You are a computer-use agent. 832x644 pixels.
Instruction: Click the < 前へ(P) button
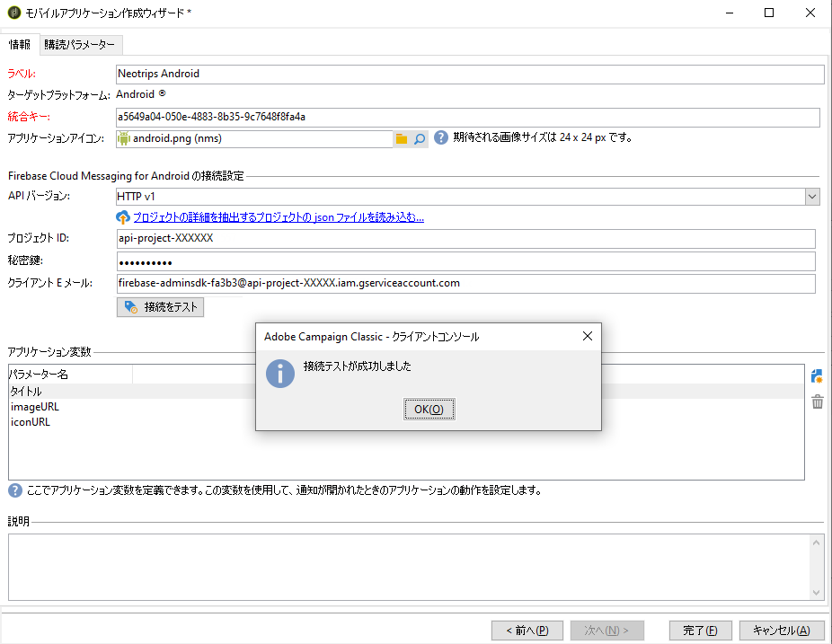click(x=527, y=631)
